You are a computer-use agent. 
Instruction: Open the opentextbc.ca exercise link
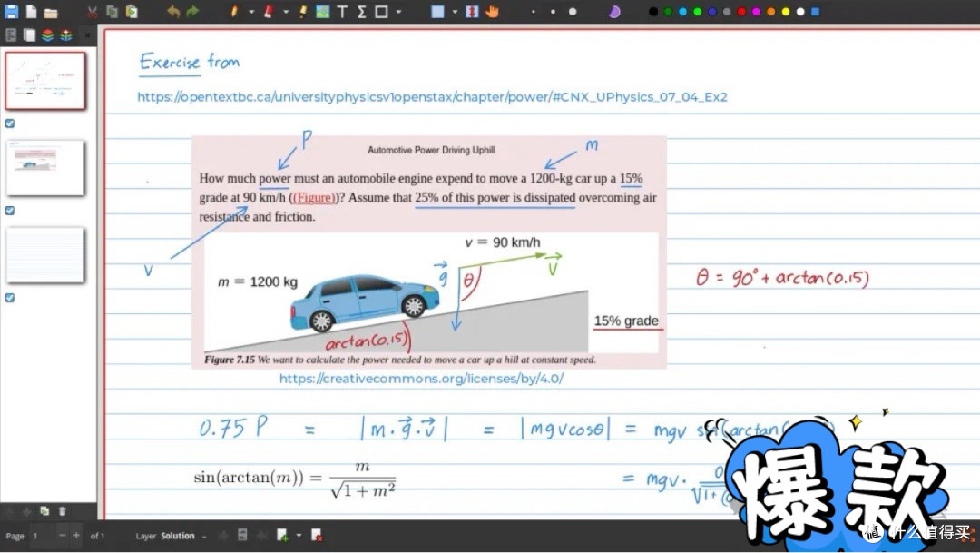click(x=432, y=97)
